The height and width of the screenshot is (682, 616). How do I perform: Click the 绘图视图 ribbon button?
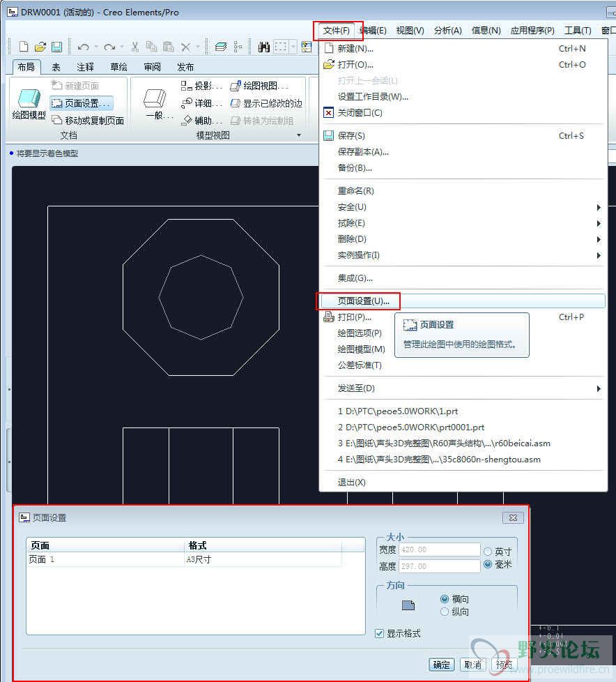point(259,86)
